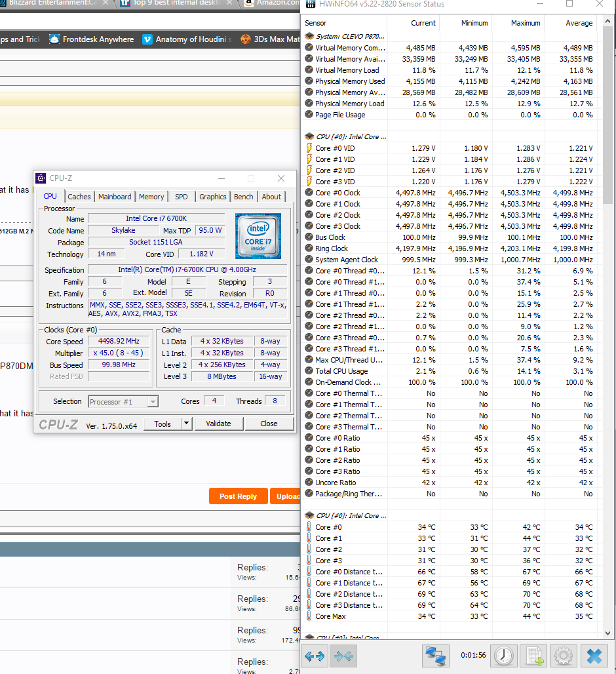Click the Frontdesk Anywhere bookmark icon
The width and height of the screenshot is (616, 674).
[x=54, y=39]
